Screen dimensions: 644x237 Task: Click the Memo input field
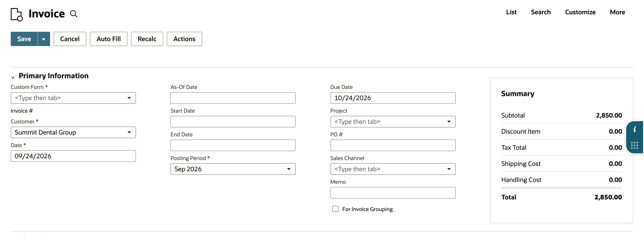393,193
